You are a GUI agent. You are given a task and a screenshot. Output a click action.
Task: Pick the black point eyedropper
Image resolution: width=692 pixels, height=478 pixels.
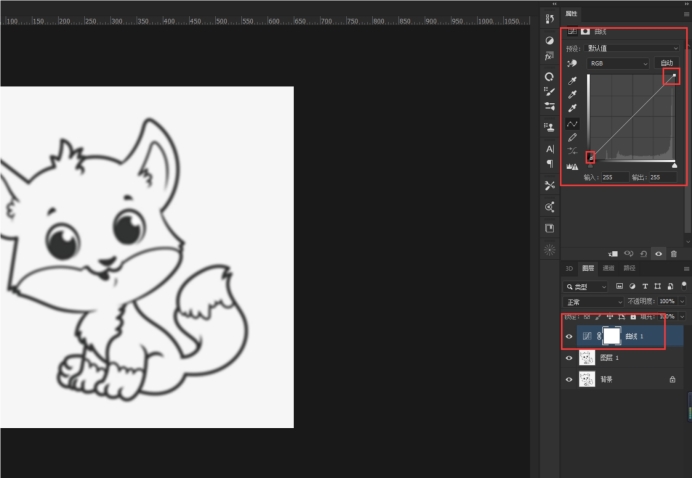tap(572, 80)
